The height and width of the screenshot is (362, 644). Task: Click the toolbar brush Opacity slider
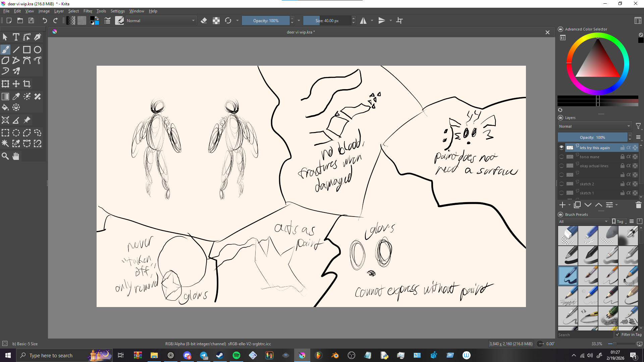[x=266, y=21]
